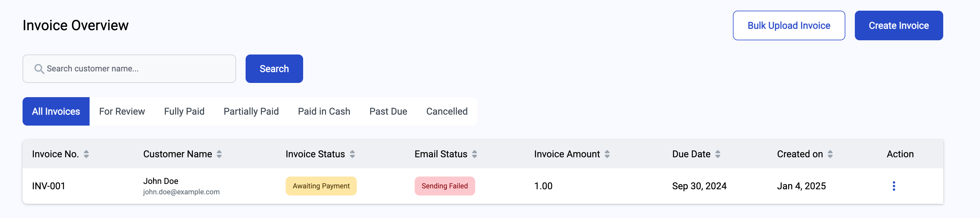Sort by Invoice No. column arrows
The image size is (980, 218).
(x=86, y=154)
